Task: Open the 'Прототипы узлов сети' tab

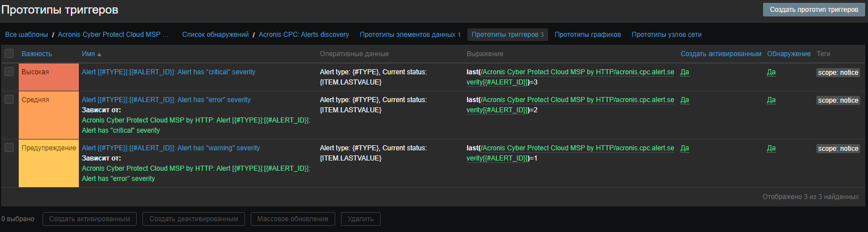Action: tap(666, 35)
